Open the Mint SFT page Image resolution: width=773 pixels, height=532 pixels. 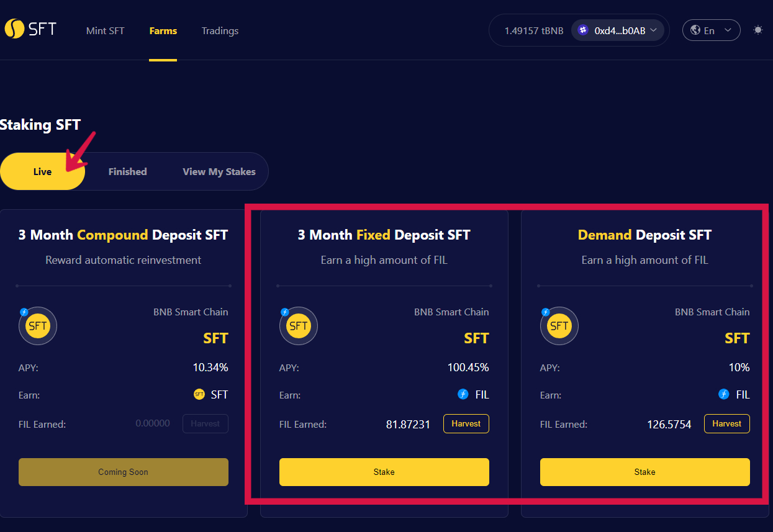105,30
